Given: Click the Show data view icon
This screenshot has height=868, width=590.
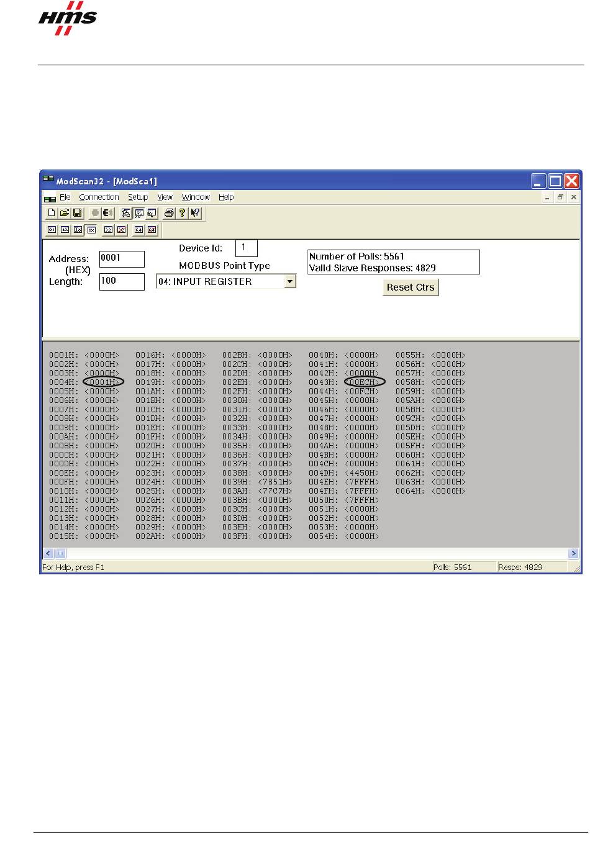Looking at the screenshot, I should (x=139, y=213).
